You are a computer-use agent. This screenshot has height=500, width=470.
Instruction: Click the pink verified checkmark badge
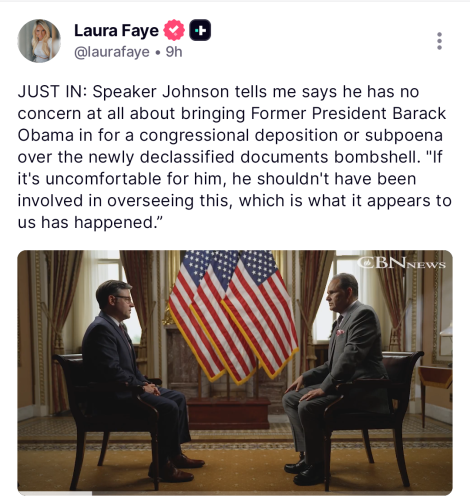pos(174,30)
